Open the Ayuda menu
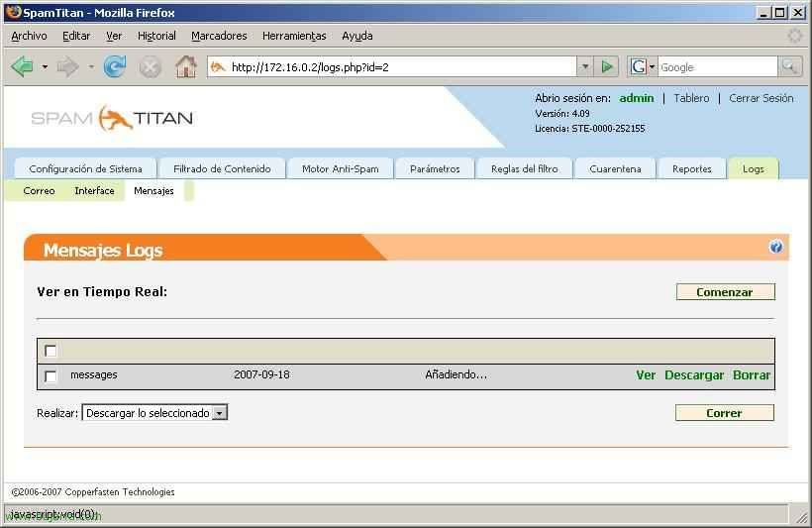The width and height of the screenshot is (812, 528). tap(357, 36)
